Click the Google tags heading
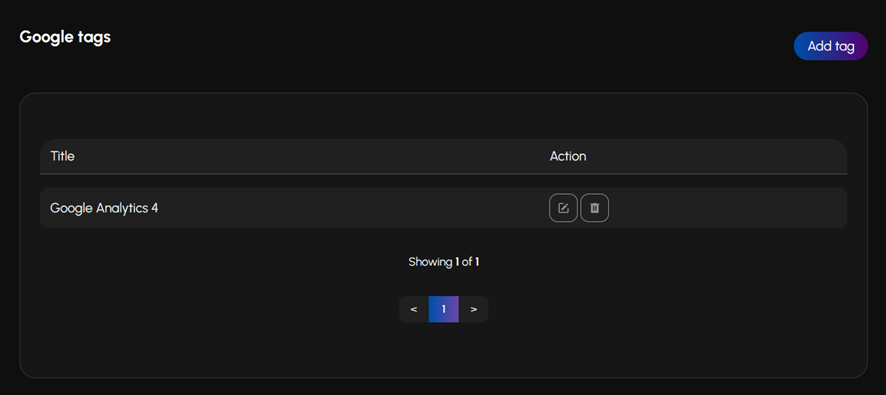The height and width of the screenshot is (395, 886). pos(65,37)
